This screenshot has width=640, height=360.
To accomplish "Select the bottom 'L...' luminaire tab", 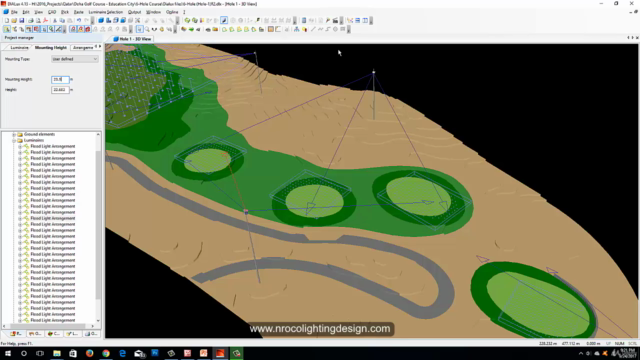I will click(72, 334).
